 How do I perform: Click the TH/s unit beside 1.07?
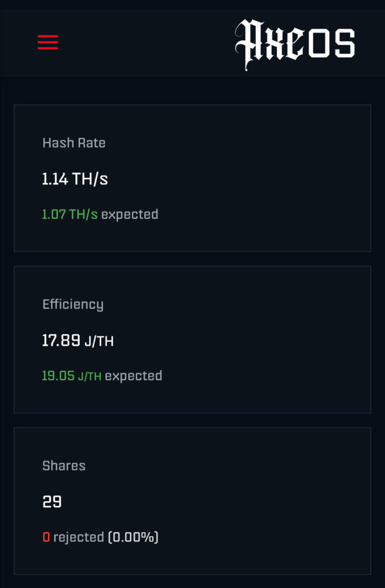tap(83, 215)
